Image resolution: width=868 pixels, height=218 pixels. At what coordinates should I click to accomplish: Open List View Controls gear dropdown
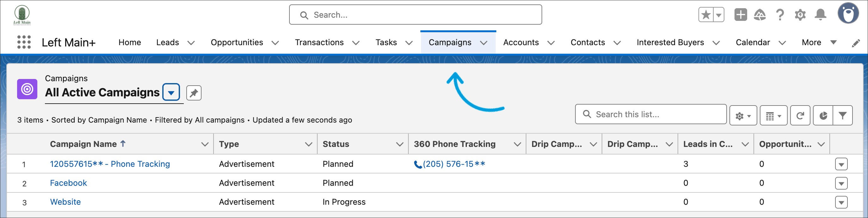point(743,116)
